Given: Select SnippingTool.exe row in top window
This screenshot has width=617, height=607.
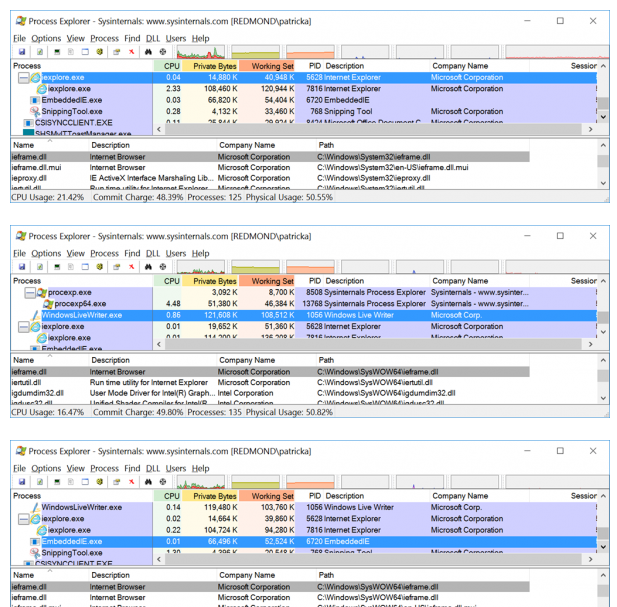Looking at the screenshot, I should 303,111.
